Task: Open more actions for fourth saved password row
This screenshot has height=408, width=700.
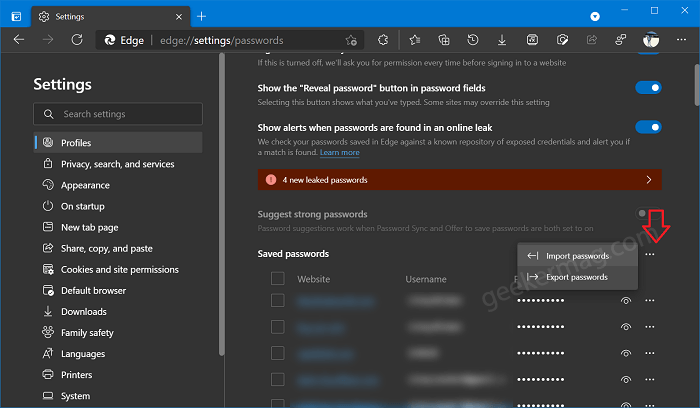Action: click(650, 379)
